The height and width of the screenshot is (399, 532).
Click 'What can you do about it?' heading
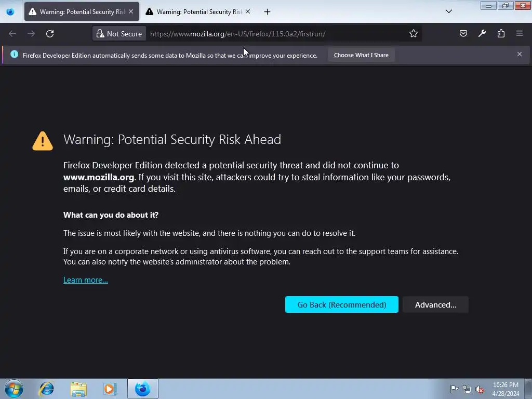[111, 215]
